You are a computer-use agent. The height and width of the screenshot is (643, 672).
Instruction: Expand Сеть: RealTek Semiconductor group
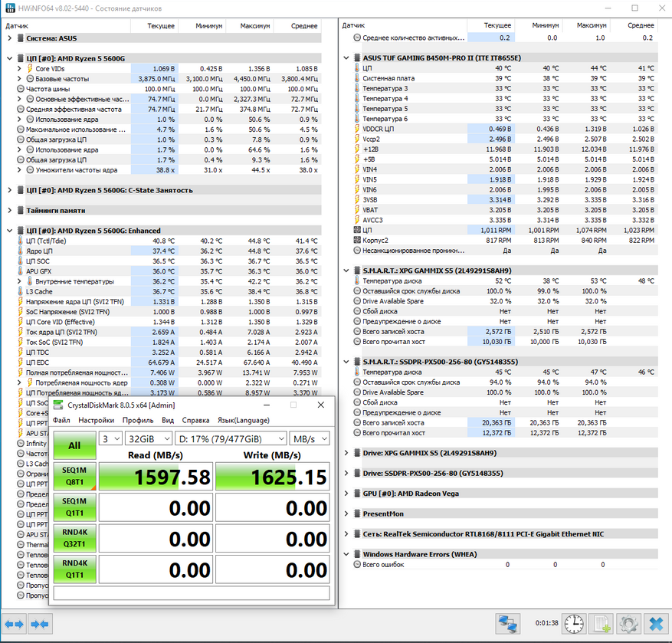click(346, 533)
